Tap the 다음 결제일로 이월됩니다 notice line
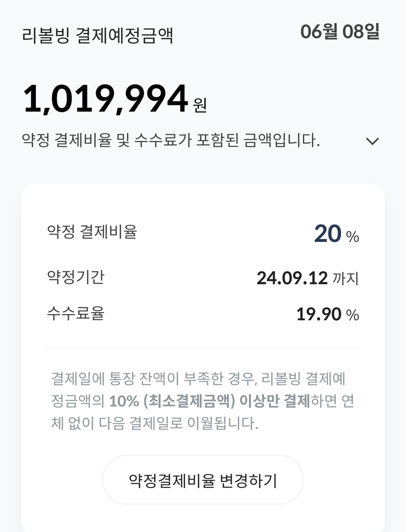 tap(154, 424)
